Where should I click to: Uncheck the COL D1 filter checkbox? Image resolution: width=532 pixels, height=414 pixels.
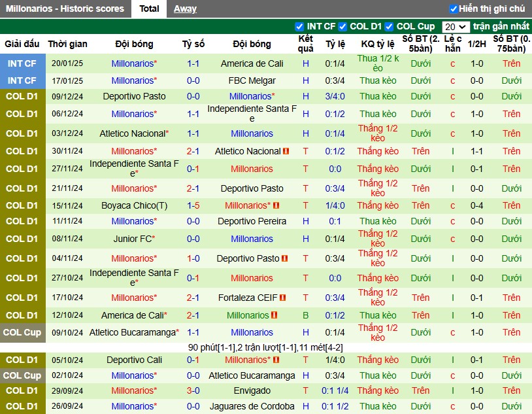click(x=342, y=27)
